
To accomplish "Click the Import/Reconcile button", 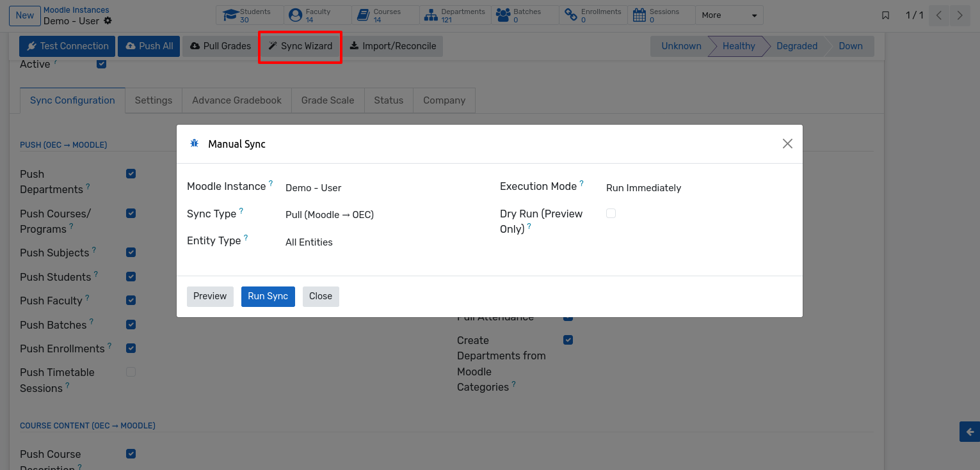I will (393, 46).
